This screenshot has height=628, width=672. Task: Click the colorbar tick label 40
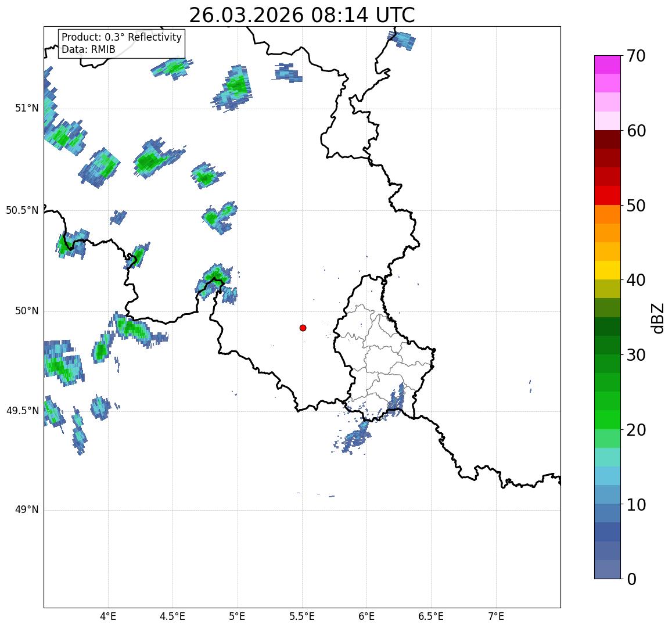point(636,280)
